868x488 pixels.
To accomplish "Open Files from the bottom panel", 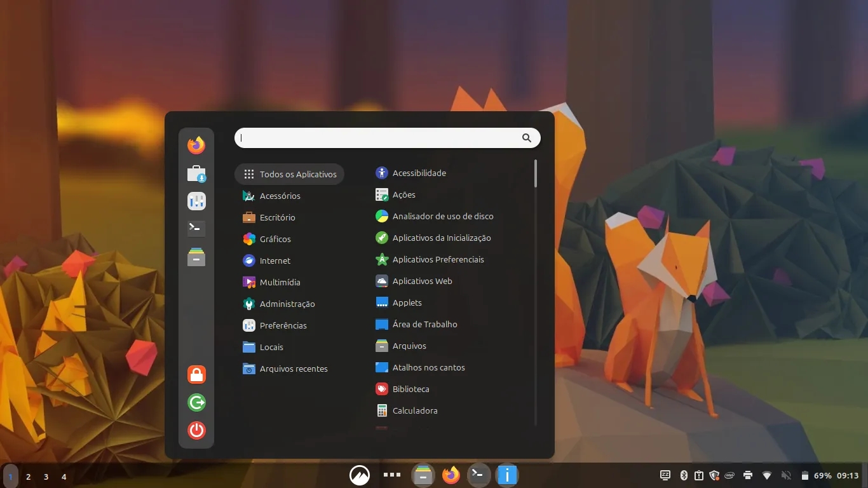I will pos(423,475).
